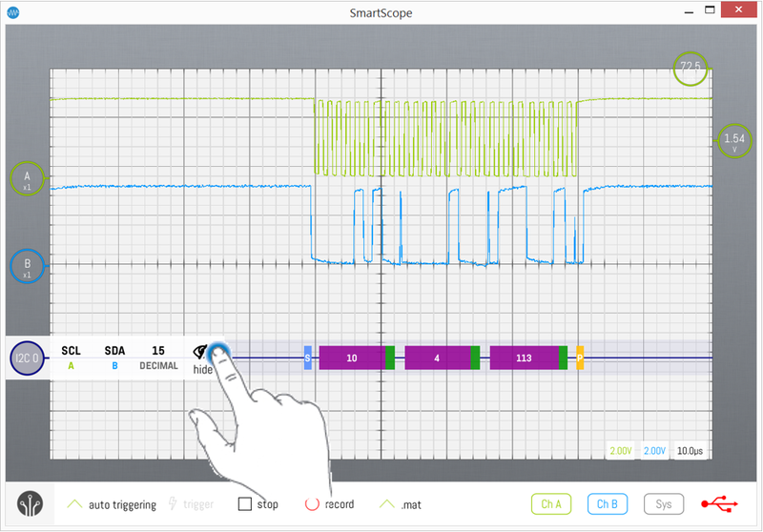763x532 pixels.
Task: Check the stop checkbox
Action: (x=245, y=503)
